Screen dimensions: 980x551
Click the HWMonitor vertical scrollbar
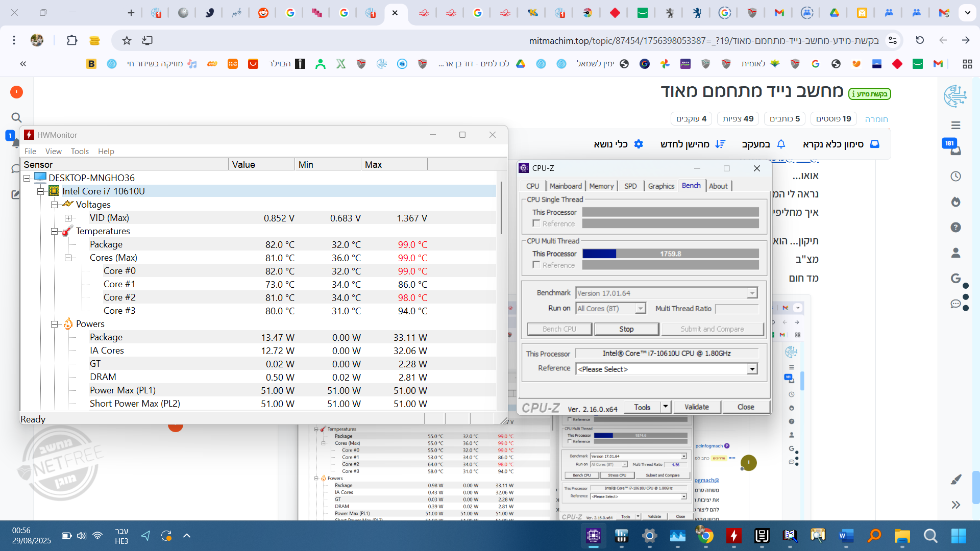pos(502,209)
